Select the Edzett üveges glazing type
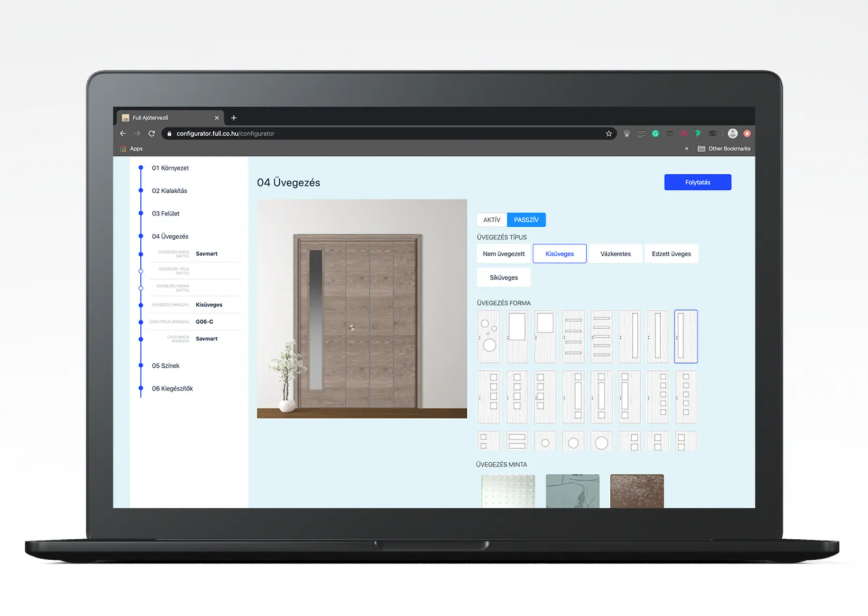The width and height of the screenshot is (868, 616). [671, 254]
